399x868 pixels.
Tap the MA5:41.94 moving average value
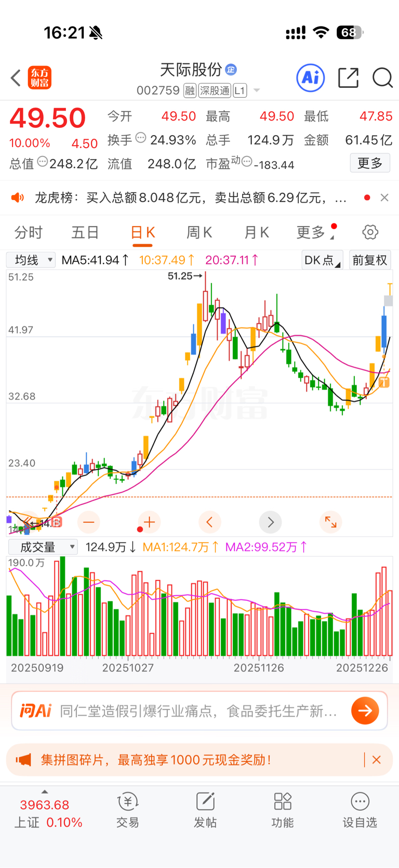click(95, 260)
